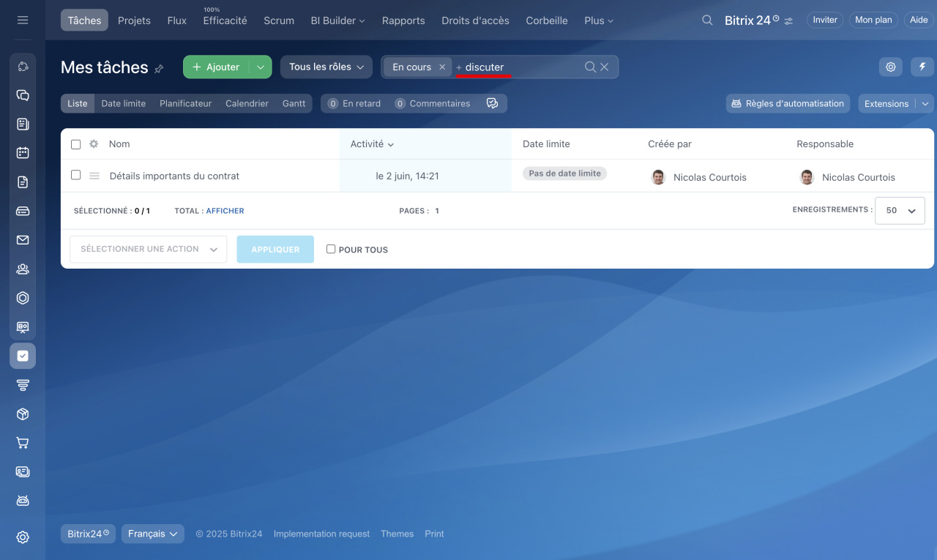Open the Français language selector
The image size is (937, 560).
[153, 534]
